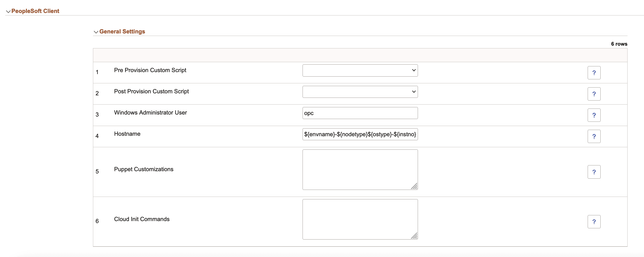Open help for Pre Provision Custom Script
This screenshot has height=257, width=644.
pos(594,73)
